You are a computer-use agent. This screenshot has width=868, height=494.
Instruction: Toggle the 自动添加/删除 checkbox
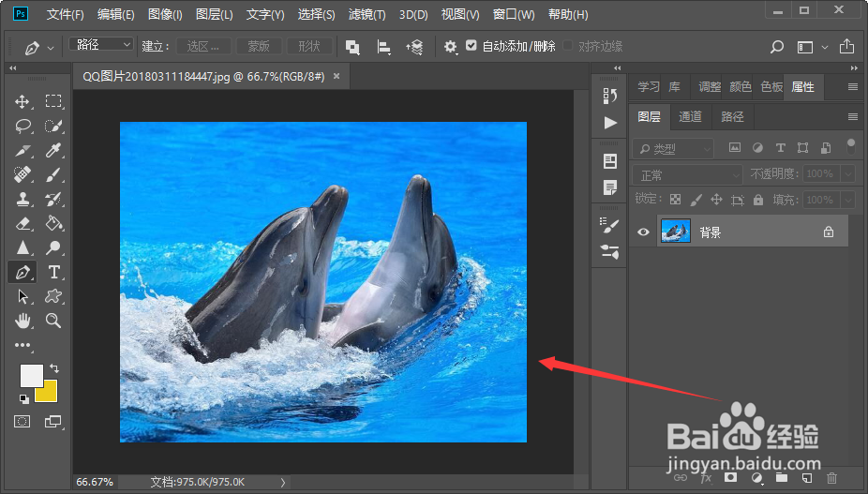click(x=471, y=45)
